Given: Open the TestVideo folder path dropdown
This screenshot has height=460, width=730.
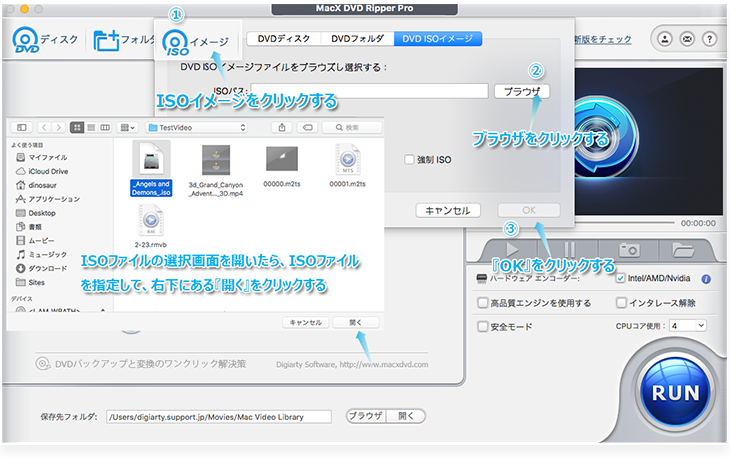Looking at the screenshot, I should (196, 127).
